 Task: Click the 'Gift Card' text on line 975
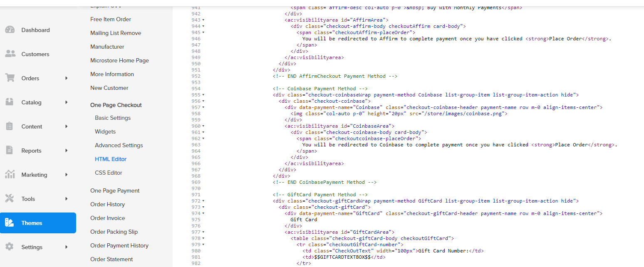pos(304,220)
